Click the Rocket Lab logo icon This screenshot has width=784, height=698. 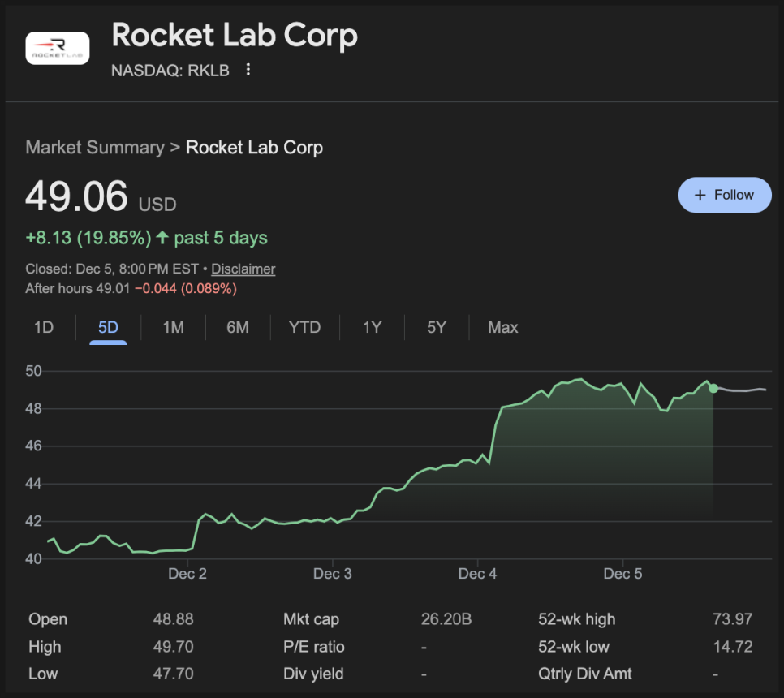(x=58, y=49)
